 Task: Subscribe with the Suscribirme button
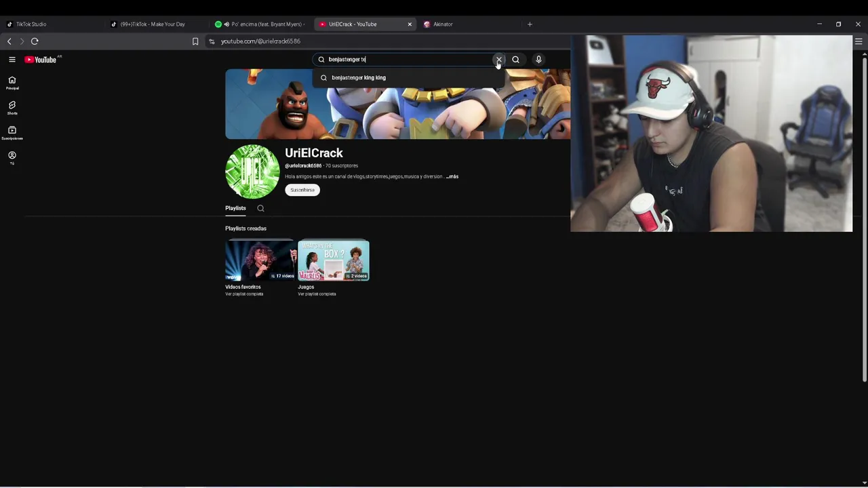pyautogui.click(x=302, y=190)
